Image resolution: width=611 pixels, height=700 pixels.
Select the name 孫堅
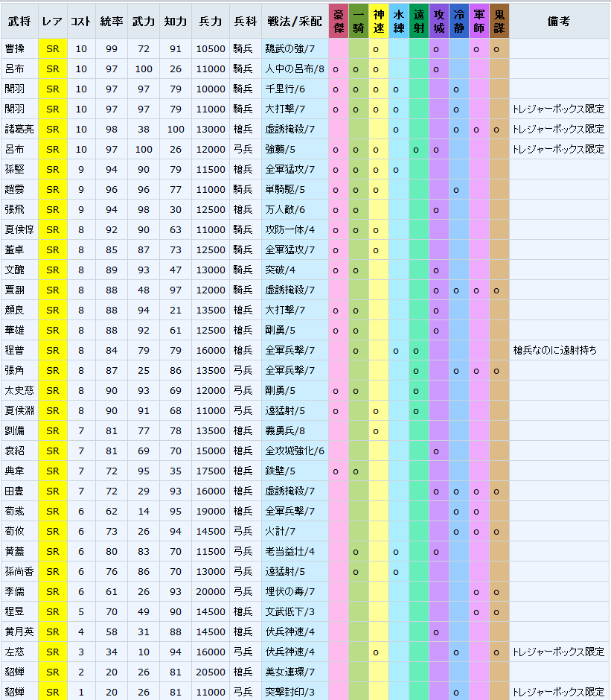pos(15,169)
